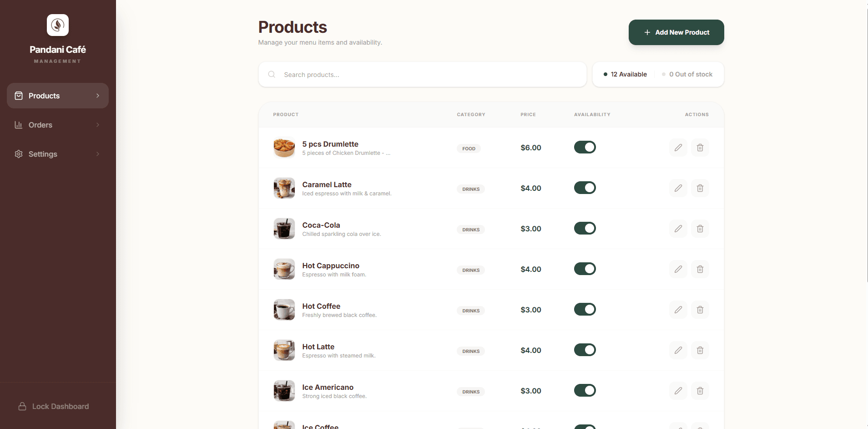
Task: Click the Category column header
Action: click(x=471, y=114)
